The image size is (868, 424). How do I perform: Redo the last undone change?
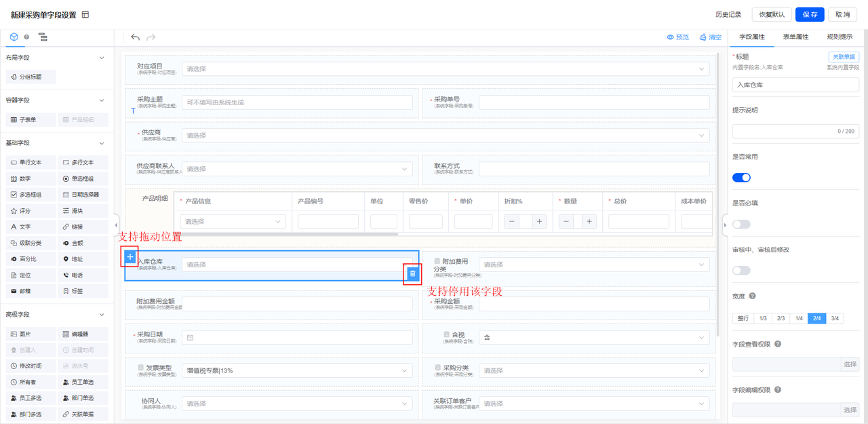pos(151,37)
